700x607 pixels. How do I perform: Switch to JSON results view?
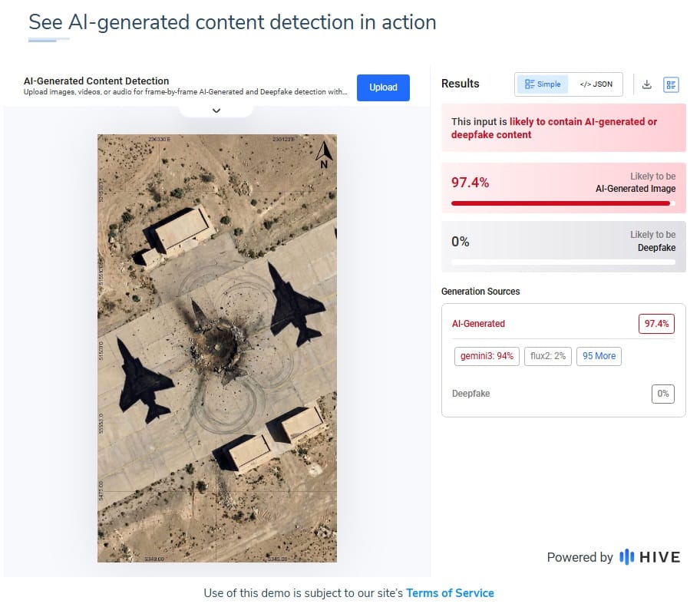coord(596,84)
